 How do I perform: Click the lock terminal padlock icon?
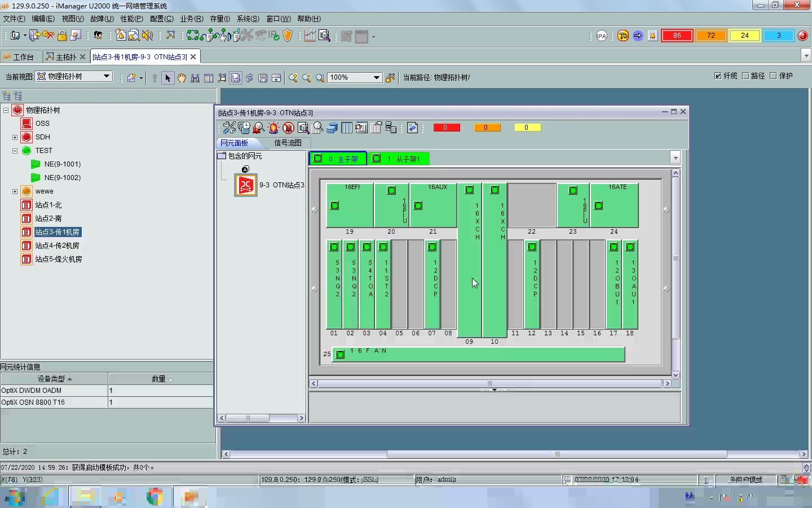62,36
